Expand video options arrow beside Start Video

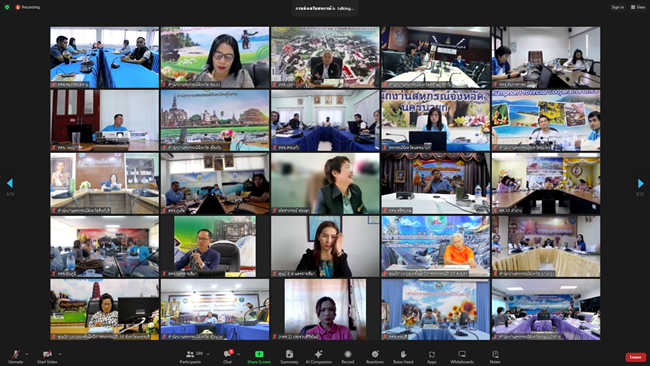point(60,354)
